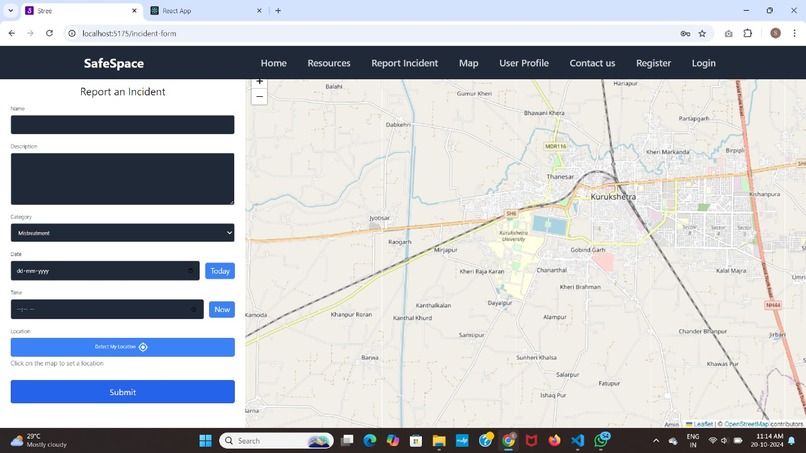The width and height of the screenshot is (806, 453).
Task: Go forward in browser history
Action: pyautogui.click(x=30, y=33)
